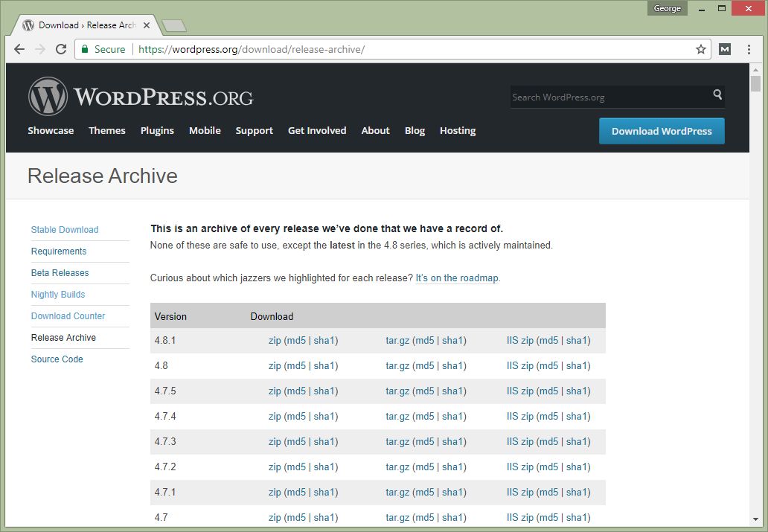Download the 4.7.3 IIS zip
The image size is (768, 532).
tap(519, 442)
